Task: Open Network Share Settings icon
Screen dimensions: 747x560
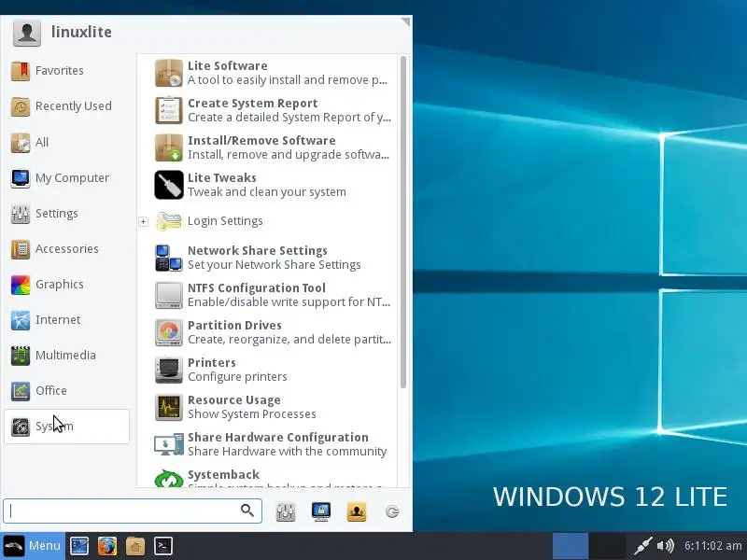Action: [169, 258]
